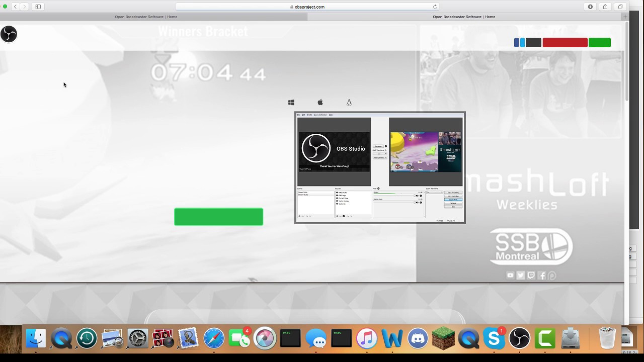Open System Preferences from the Dock
The width and height of the screenshot is (644, 362).
[x=137, y=338]
